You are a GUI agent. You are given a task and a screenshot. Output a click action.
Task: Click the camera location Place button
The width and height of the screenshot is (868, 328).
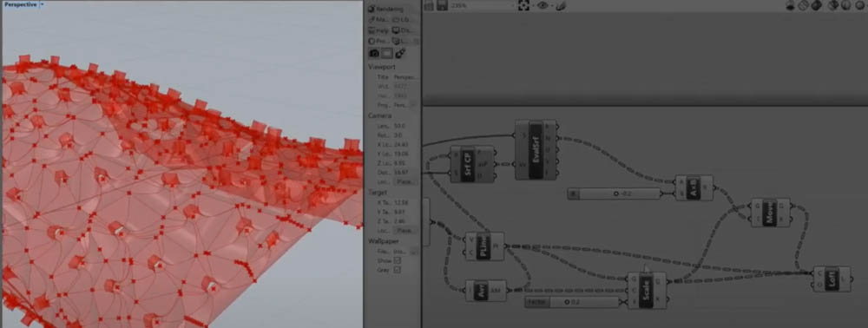[405, 181]
